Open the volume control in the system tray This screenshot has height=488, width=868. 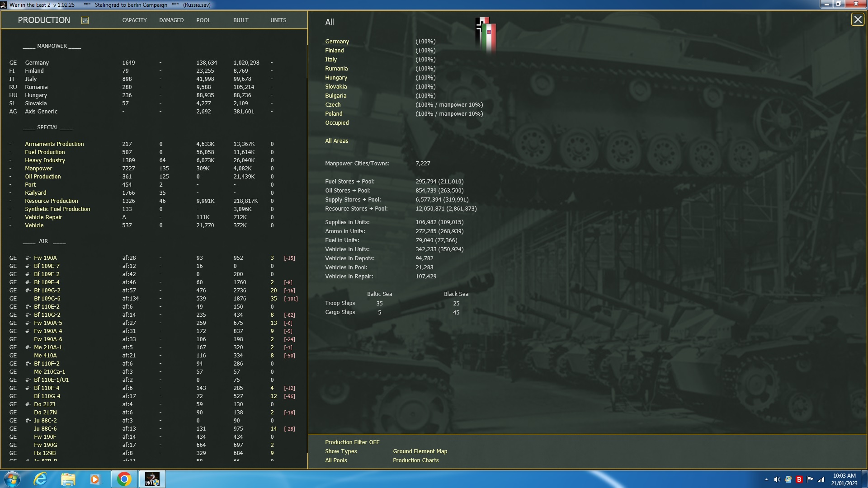point(778,479)
